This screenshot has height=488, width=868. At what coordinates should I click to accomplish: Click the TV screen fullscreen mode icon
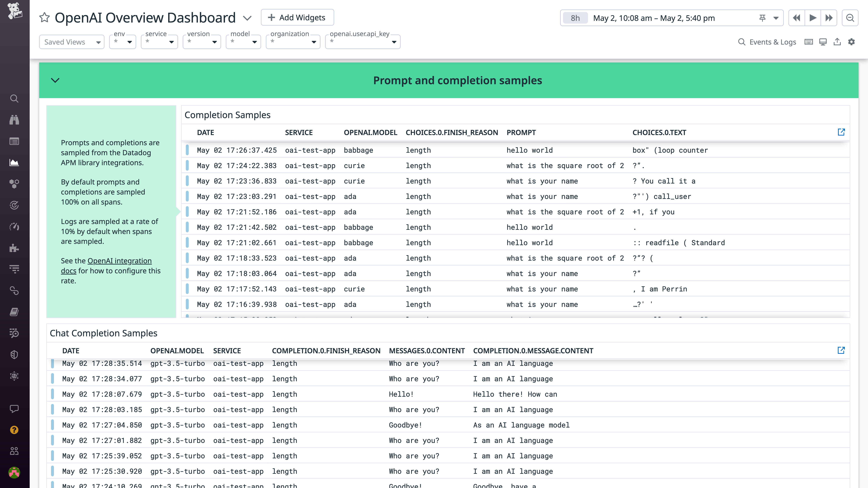823,42
